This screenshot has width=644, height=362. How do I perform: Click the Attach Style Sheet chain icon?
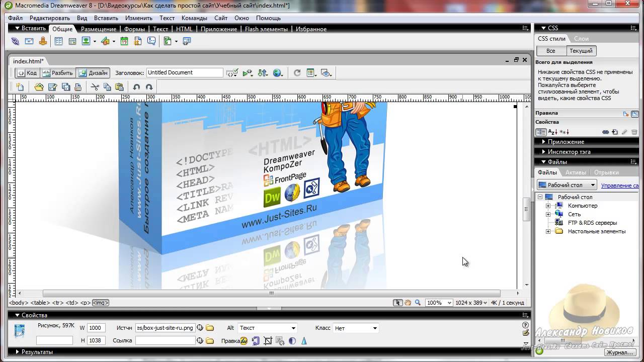[x=606, y=132]
